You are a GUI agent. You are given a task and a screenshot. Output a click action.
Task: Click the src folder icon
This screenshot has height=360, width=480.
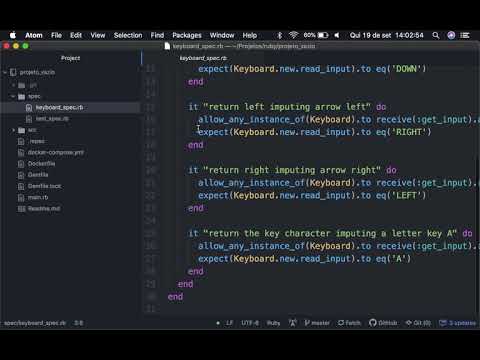pos(22,130)
